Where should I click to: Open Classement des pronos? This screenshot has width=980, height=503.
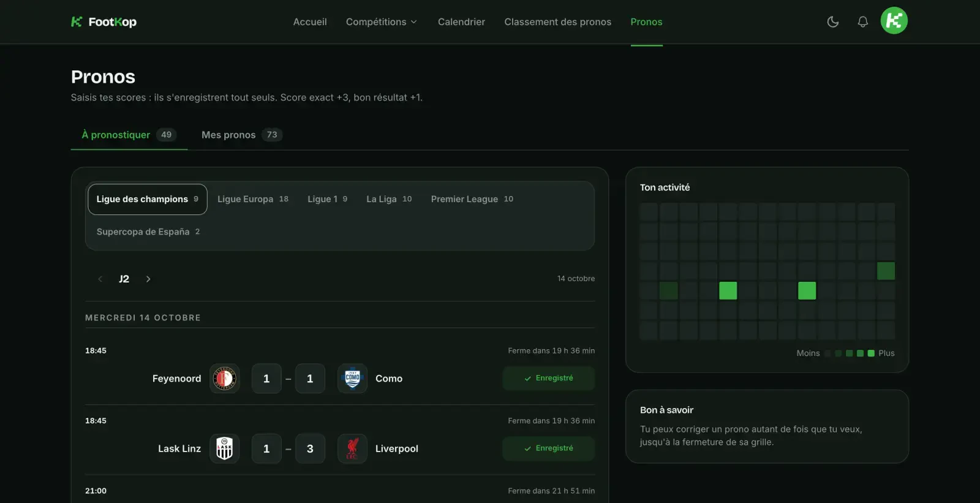click(x=557, y=22)
